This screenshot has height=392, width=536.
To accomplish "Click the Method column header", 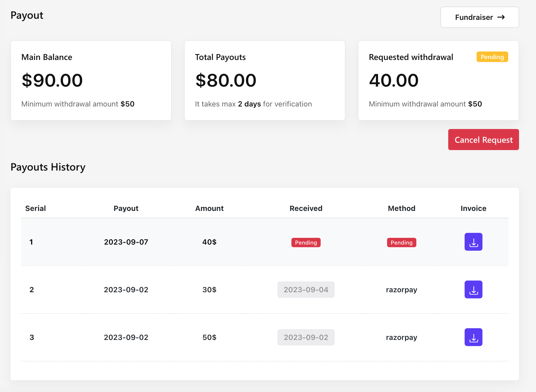I will click(x=401, y=208).
